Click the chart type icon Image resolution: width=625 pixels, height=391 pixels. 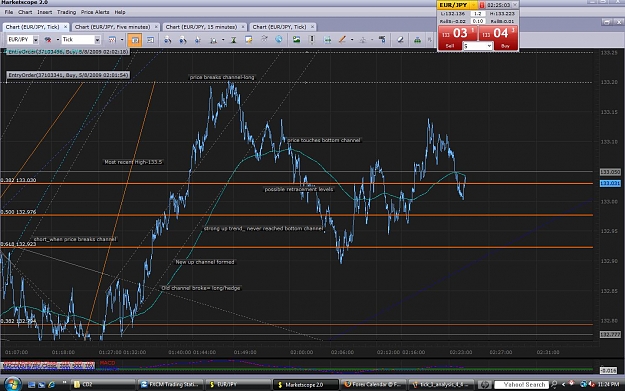tap(112, 39)
